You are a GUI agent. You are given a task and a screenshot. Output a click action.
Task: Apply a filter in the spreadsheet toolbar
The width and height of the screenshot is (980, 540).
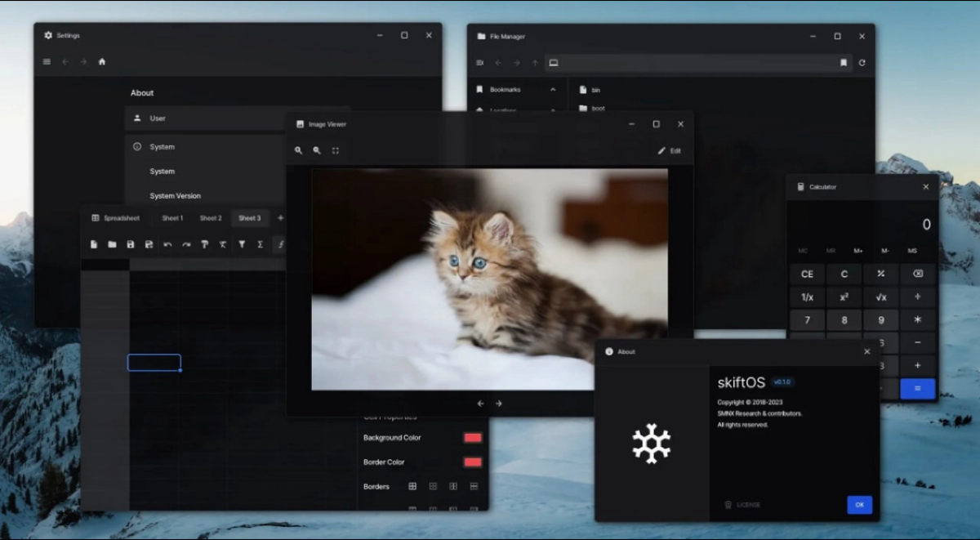coord(241,243)
